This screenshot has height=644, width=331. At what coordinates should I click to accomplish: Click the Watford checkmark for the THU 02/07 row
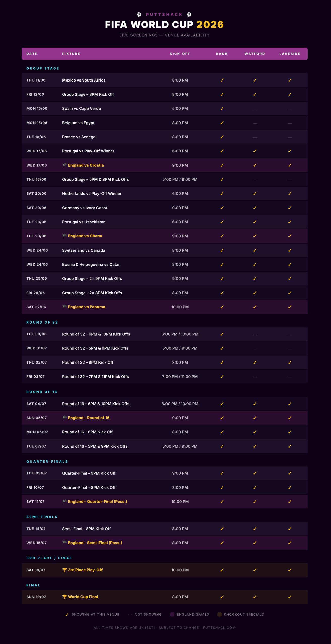click(x=255, y=363)
